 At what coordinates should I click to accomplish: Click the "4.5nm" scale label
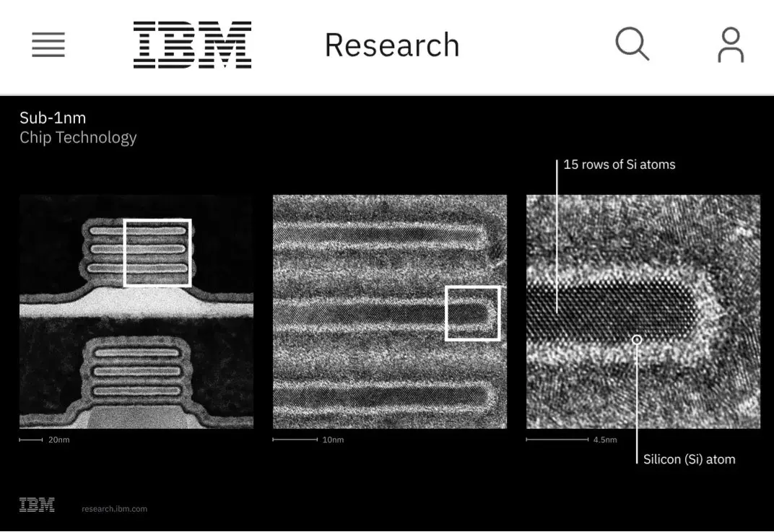point(605,440)
